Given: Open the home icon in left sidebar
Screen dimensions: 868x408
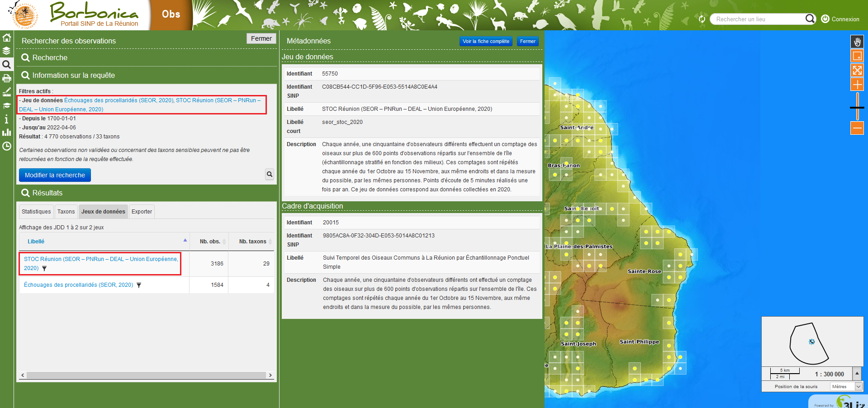Looking at the screenshot, I should [6, 38].
